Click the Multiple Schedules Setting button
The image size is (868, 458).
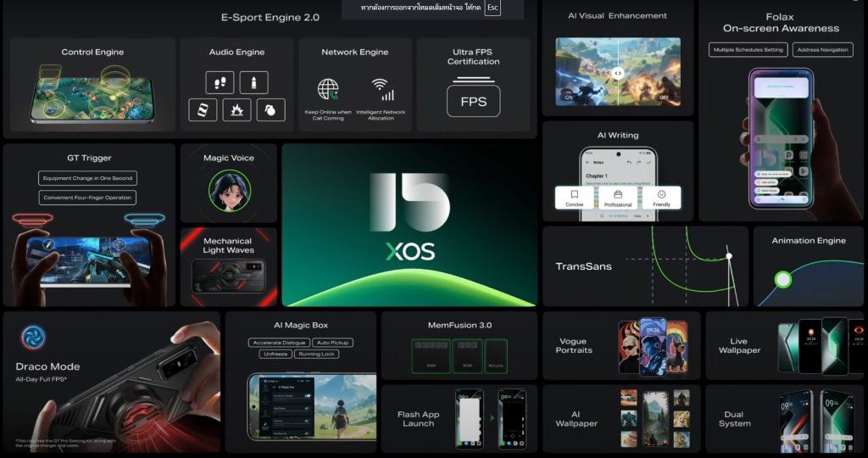click(x=748, y=50)
